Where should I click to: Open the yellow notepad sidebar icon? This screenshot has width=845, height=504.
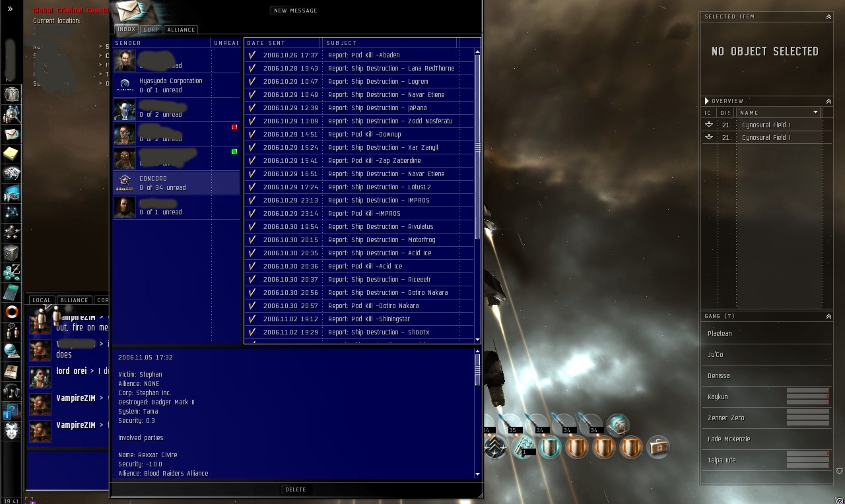12,154
